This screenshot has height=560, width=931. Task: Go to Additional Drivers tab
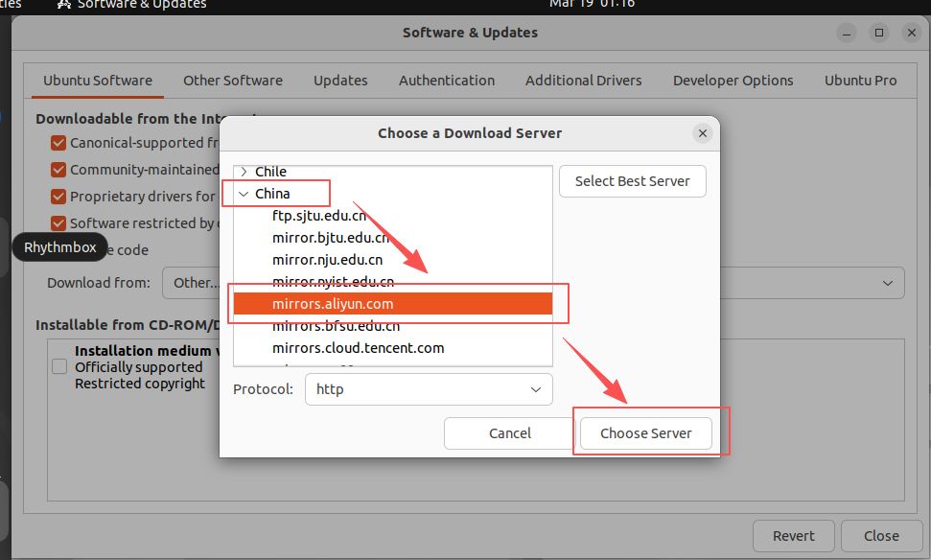[x=583, y=81]
